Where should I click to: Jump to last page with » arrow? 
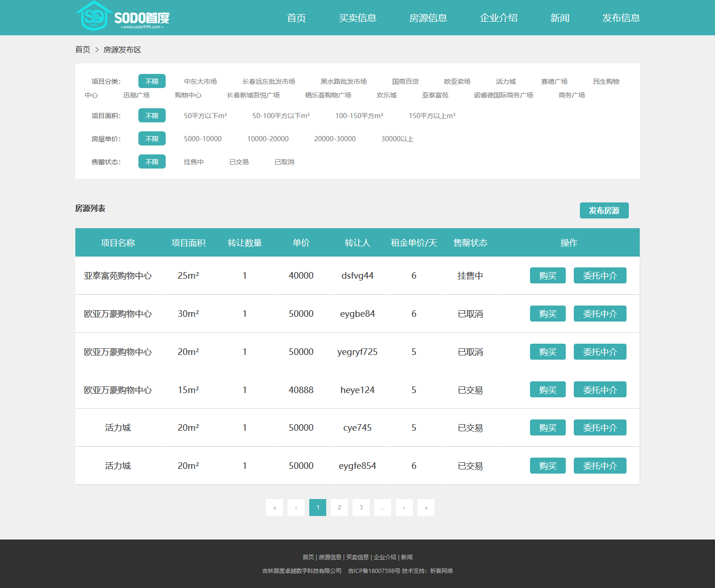click(426, 507)
